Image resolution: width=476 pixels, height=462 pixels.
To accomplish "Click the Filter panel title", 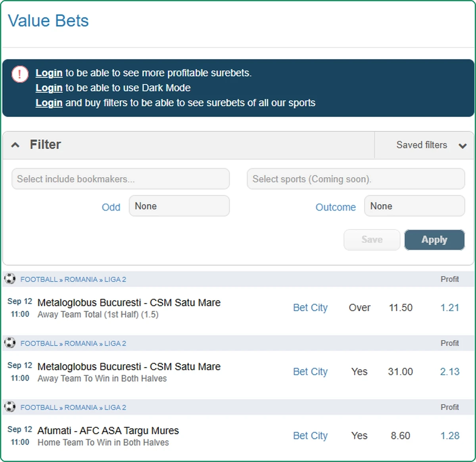I will point(45,144).
